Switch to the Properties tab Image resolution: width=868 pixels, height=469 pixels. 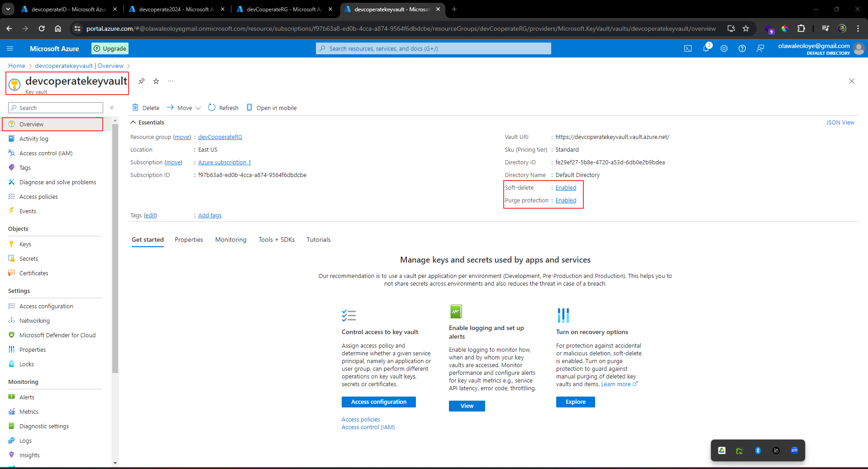189,239
